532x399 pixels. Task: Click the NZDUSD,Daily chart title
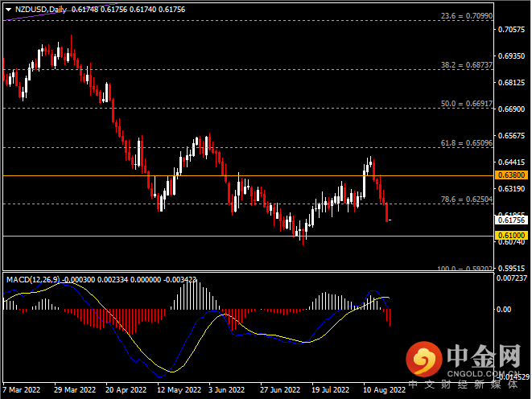coord(39,9)
